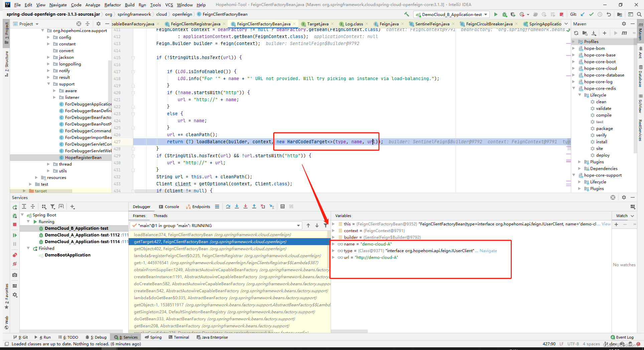The image size is (644, 350).
Task: Click locate file target icon in Project panel
Action: (79, 24)
